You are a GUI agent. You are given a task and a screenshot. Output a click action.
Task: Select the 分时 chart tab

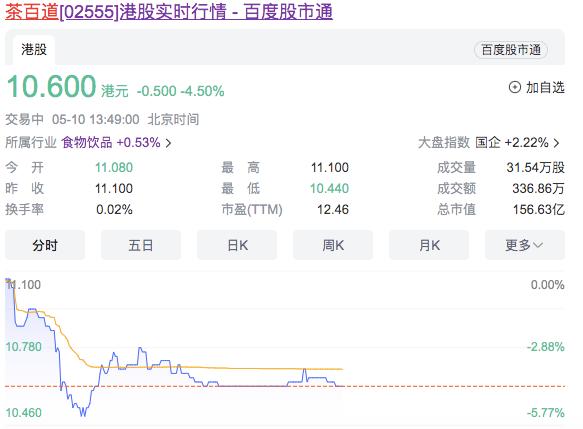pos(45,245)
